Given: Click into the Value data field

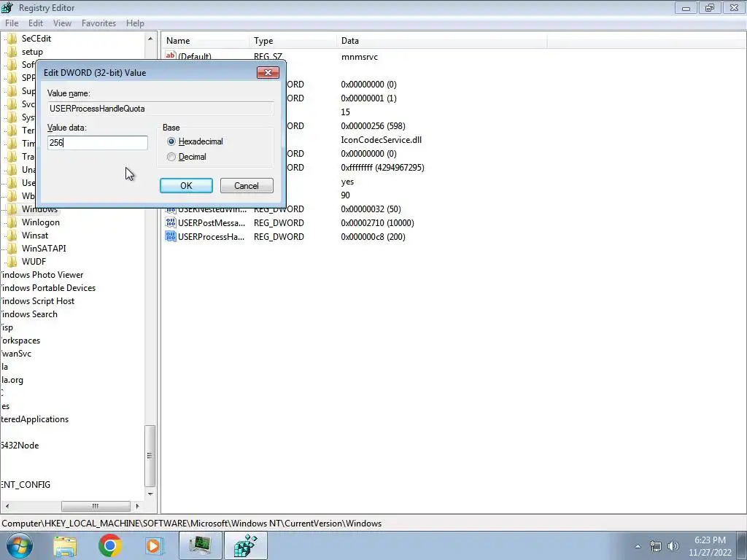Looking at the screenshot, I should point(98,142).
